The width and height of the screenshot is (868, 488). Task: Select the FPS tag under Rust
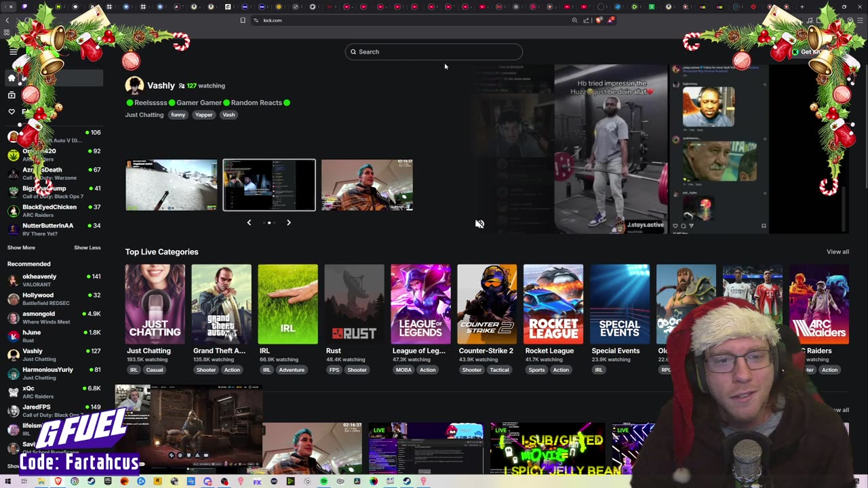click(334, 370)
